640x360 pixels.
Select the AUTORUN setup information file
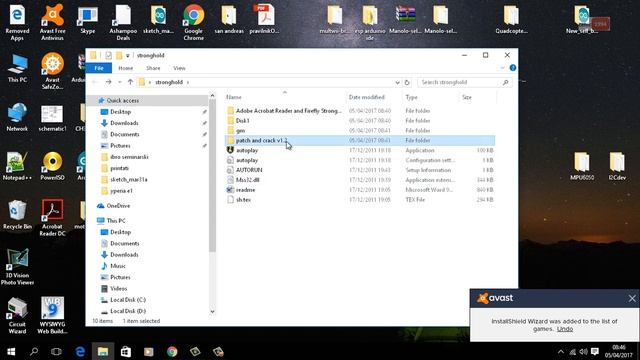[x=360, y=170]
